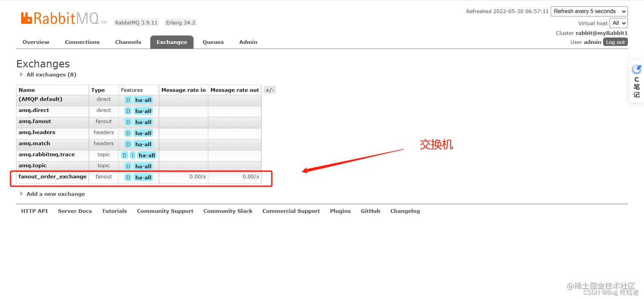
Task: Open the (AMQP default) exchange
Action: tap(40, 99)
